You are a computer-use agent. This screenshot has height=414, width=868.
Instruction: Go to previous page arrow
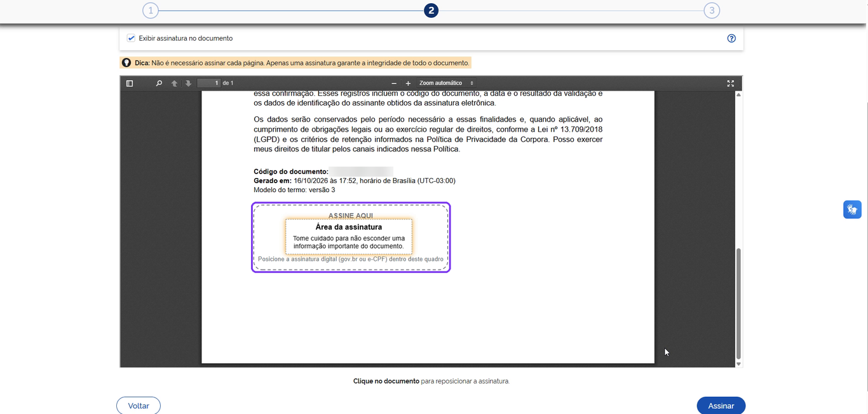pos(174,83)
